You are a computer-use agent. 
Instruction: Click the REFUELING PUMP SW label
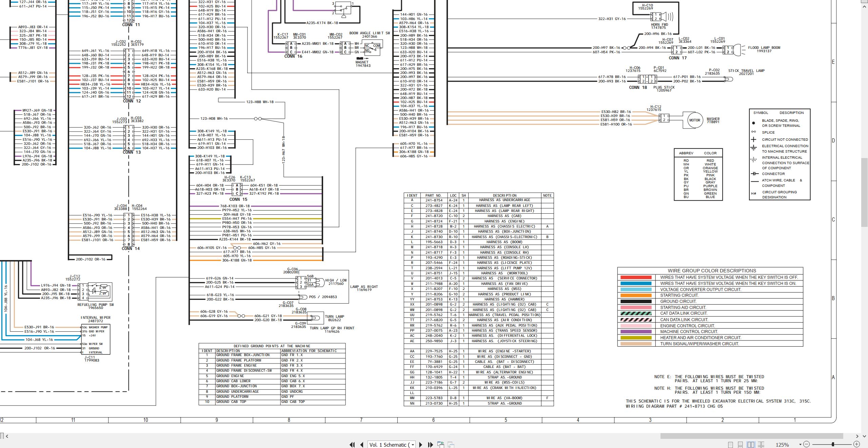(x=96, y=305)
